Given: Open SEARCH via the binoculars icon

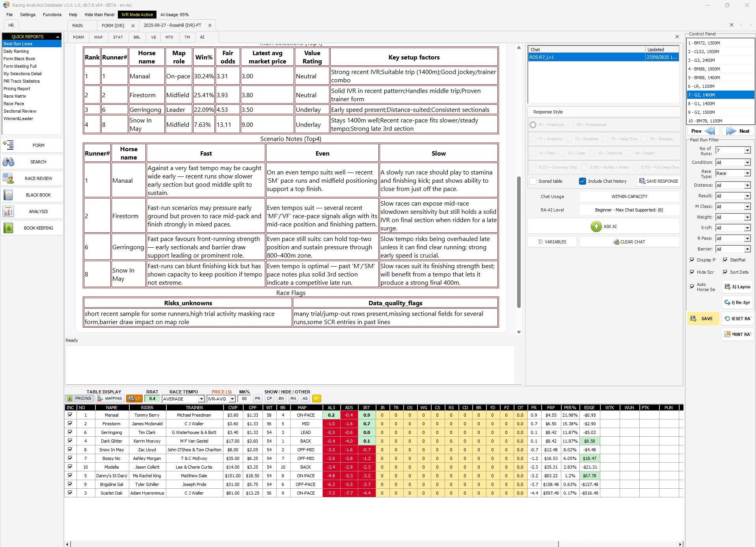Looking at the screenshot, I should pyautogui.click(x=8, y=162).
